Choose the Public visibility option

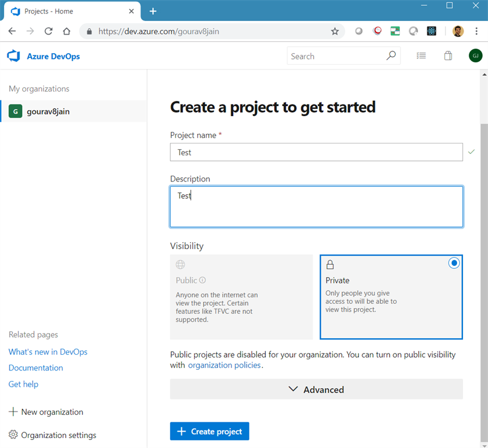click(x=241, y=297)
